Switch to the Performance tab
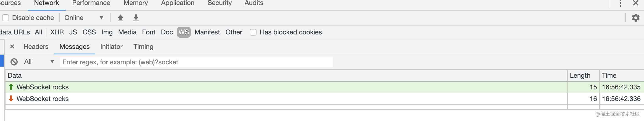The image size is (644, 121). (x=91, y=3)
